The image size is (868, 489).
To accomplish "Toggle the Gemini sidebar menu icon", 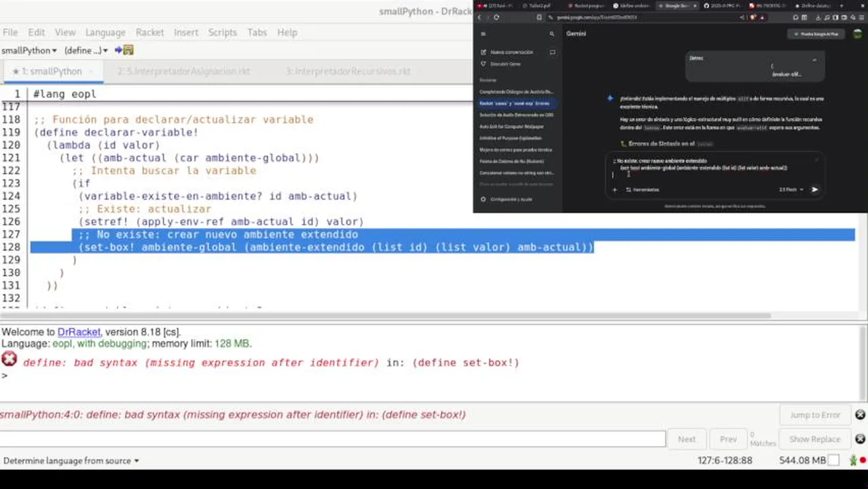I will point(483,33).
